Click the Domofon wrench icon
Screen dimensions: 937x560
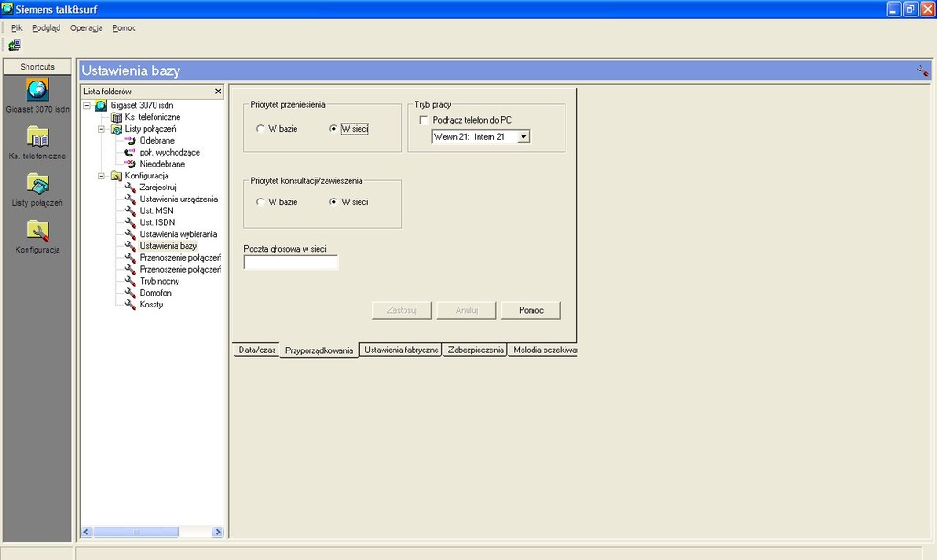130,293
